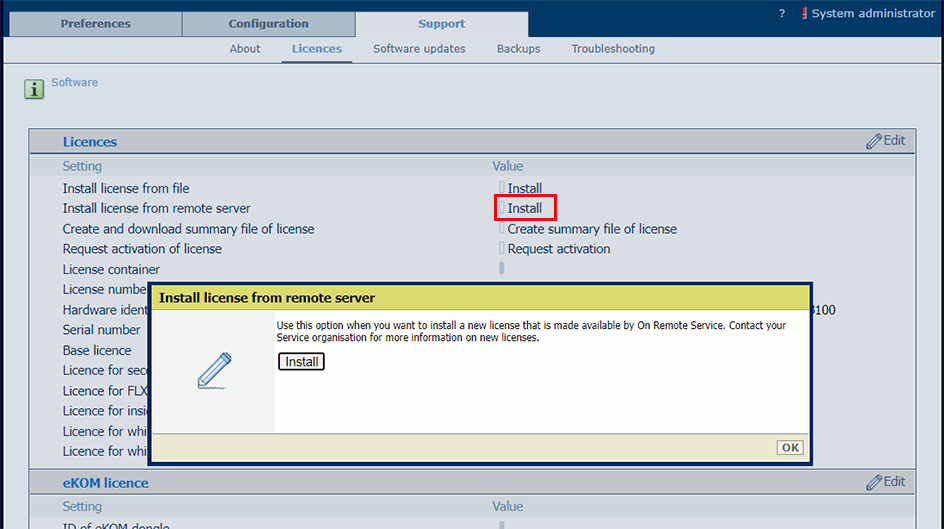Screen dimensions: 944x529
Task: Open the Backups subtab
Action: 518,49
